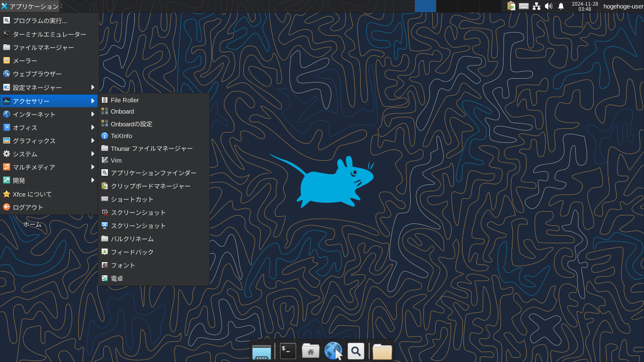Open アプリケーションファインダー from the submenu
644x362 pixels.
(x=154, y=173)
